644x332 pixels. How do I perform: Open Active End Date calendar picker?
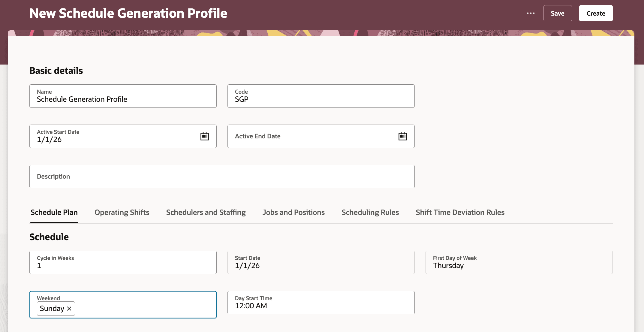403,136
